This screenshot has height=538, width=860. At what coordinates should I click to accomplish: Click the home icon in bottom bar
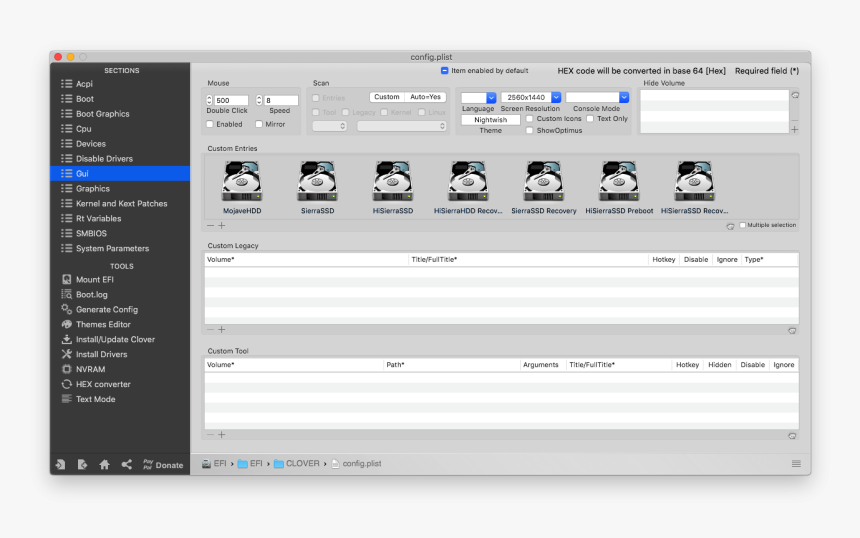(104, 465)
